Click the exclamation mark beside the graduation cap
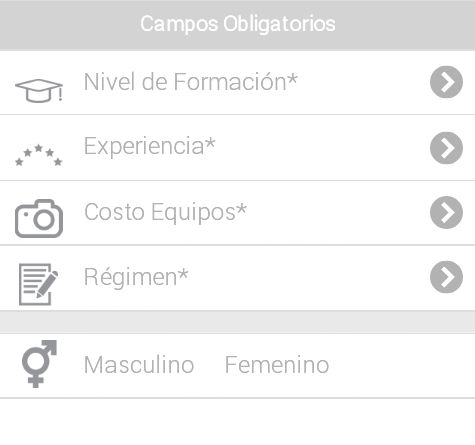This screenshot has width=475, height=445. pos(60,95)
